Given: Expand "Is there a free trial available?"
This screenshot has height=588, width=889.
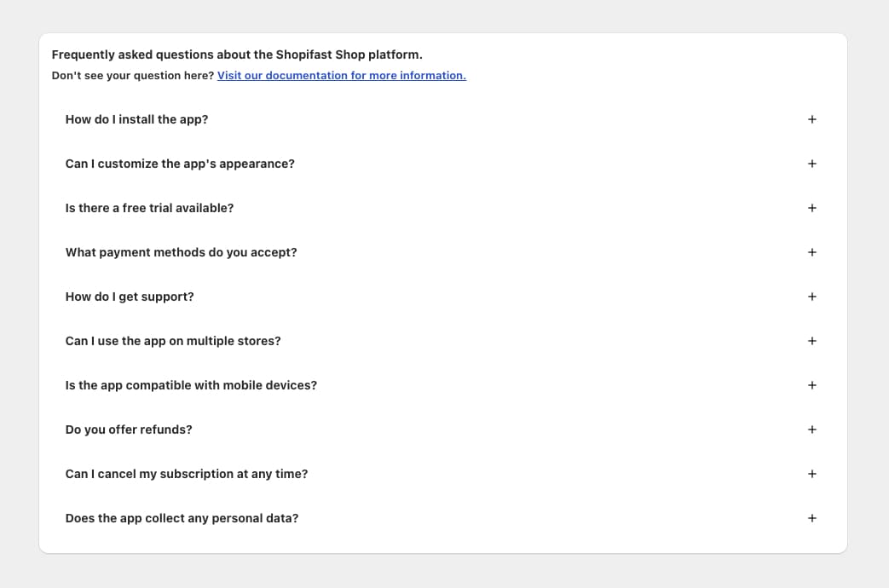Looking at the screenshot, I should [x=149, y=208].
